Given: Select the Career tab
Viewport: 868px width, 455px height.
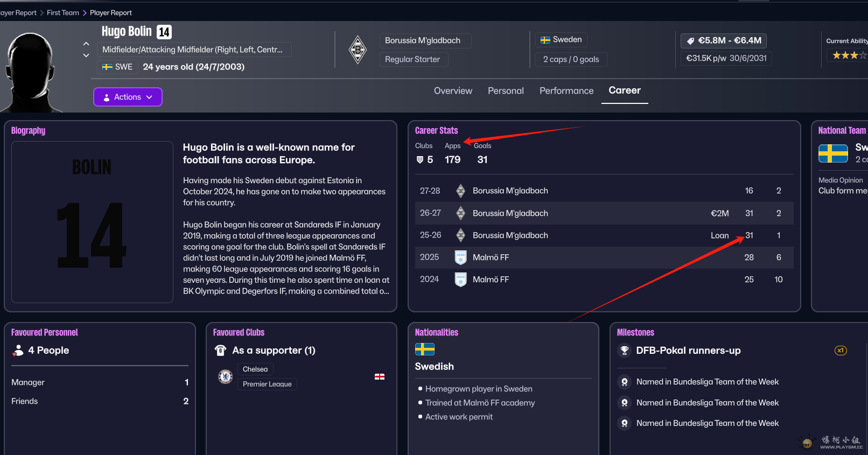Looking at the screenshot, I should [x=625, y=90].
